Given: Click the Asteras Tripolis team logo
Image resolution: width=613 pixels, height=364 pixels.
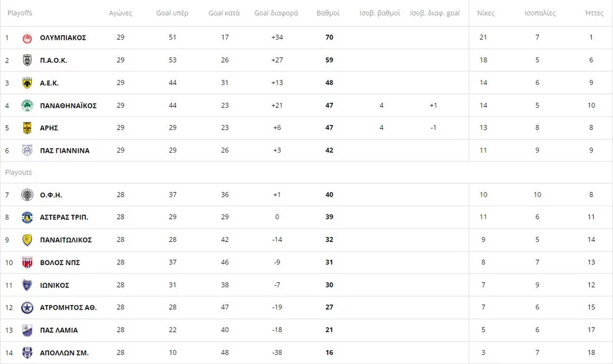Looking at the screenshot, I should [x=27, y=217].
